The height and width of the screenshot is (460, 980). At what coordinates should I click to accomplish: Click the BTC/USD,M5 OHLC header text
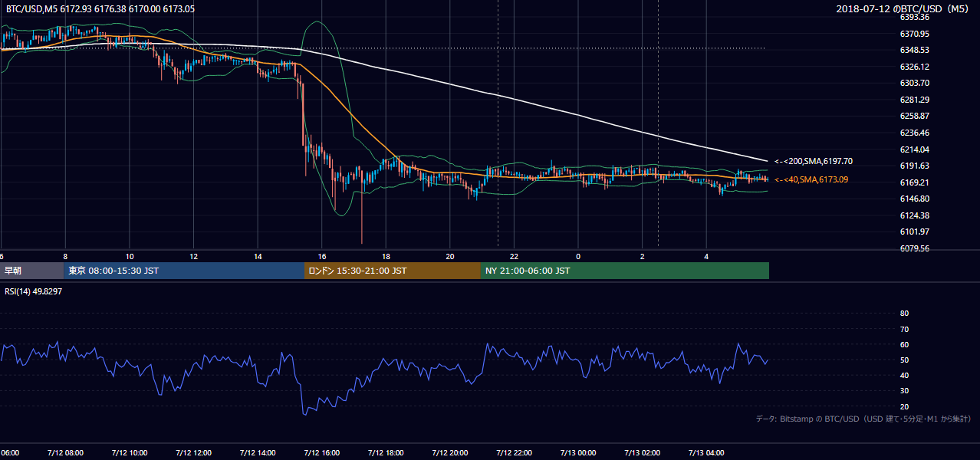coord(99,8)
